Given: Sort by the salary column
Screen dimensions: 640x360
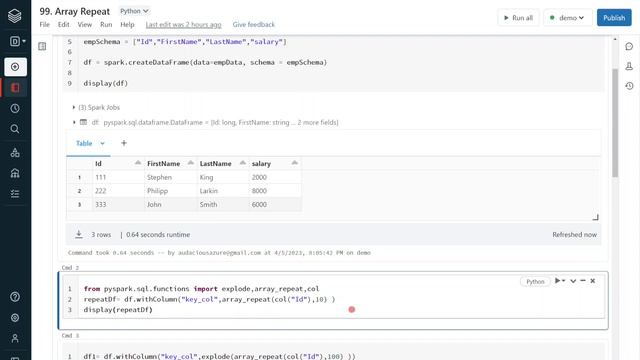Looking at the screenshot, I should (295, 163).
